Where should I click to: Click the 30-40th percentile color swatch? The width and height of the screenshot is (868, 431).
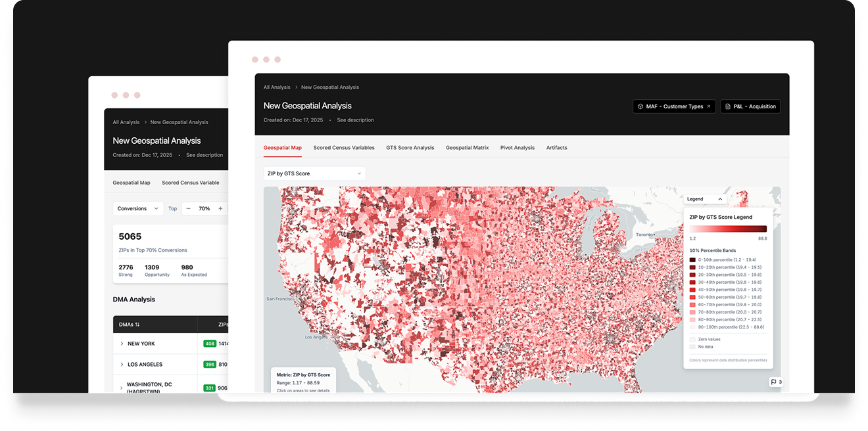pyautogui.click(x=692, y=283)
